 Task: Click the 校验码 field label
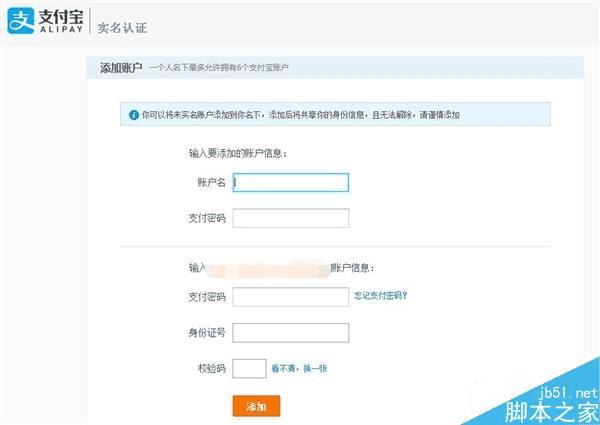click(x=211, y=369)
